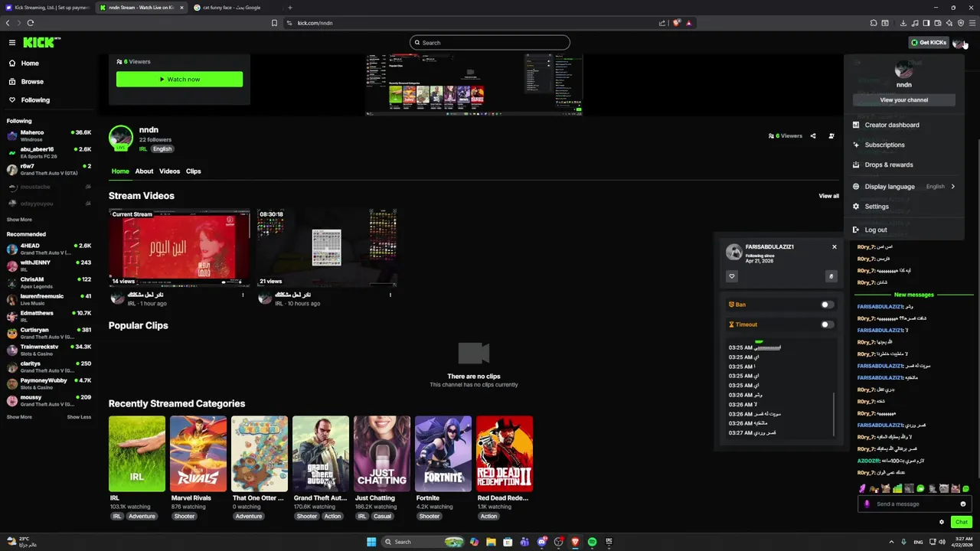The height and width of the screenshot is (551, 980).
Task: Open Discord from the taskbar
Action: click(x=541, y=542)
